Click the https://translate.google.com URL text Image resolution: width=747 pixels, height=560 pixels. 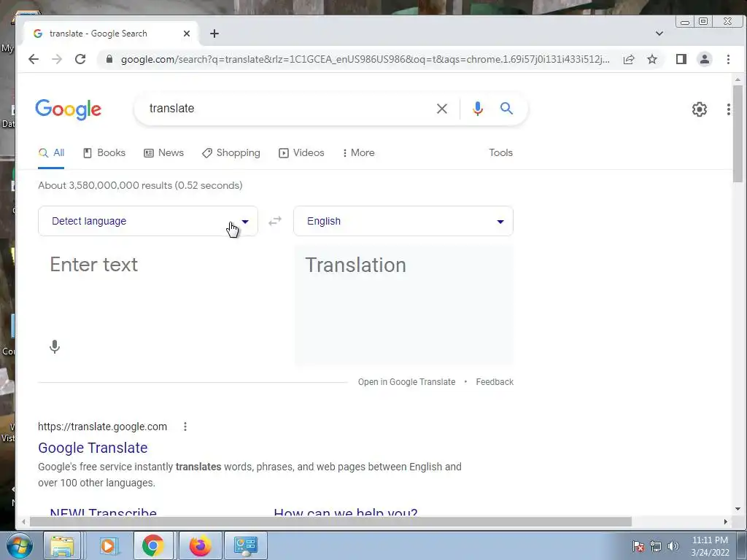[102, 427]
